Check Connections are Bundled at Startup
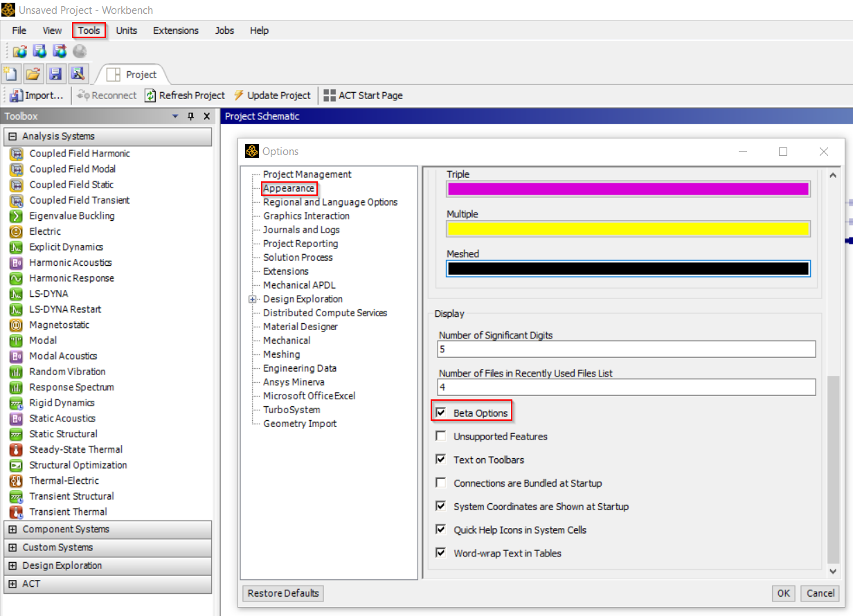This screenshot has height=616, width=853. pyautogui.click(x=440, y=482)
